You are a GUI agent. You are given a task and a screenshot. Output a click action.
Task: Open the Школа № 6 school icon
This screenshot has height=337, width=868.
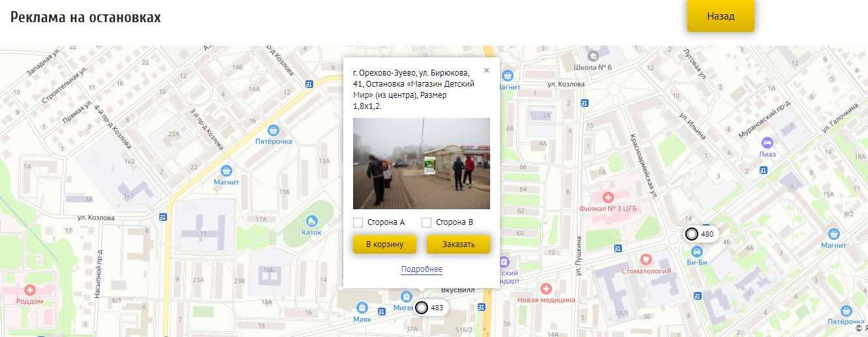coord(593,56)
